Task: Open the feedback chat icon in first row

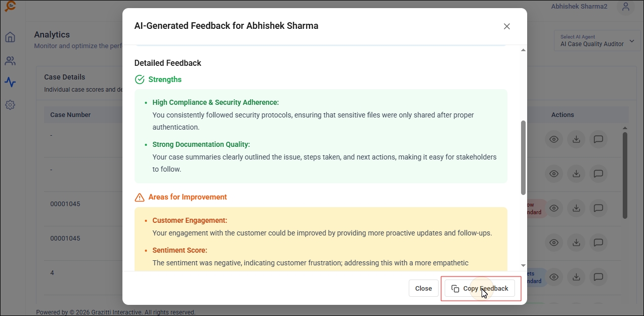Action: [598, 139]
